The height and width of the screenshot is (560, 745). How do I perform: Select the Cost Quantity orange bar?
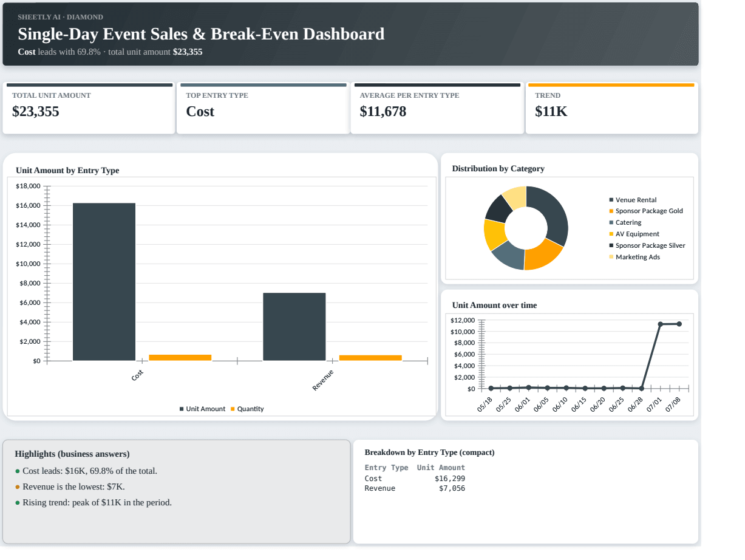point(180,358)
